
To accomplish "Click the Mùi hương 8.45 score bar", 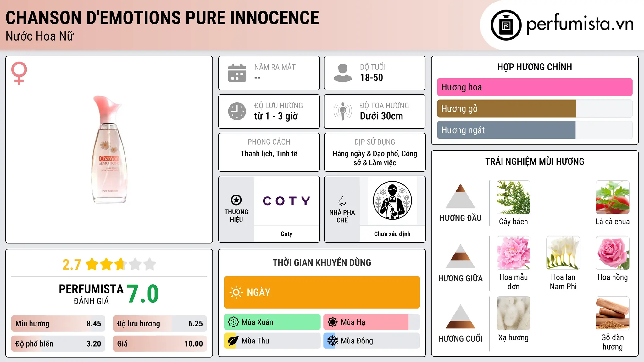I will click(x=58, y=323).
